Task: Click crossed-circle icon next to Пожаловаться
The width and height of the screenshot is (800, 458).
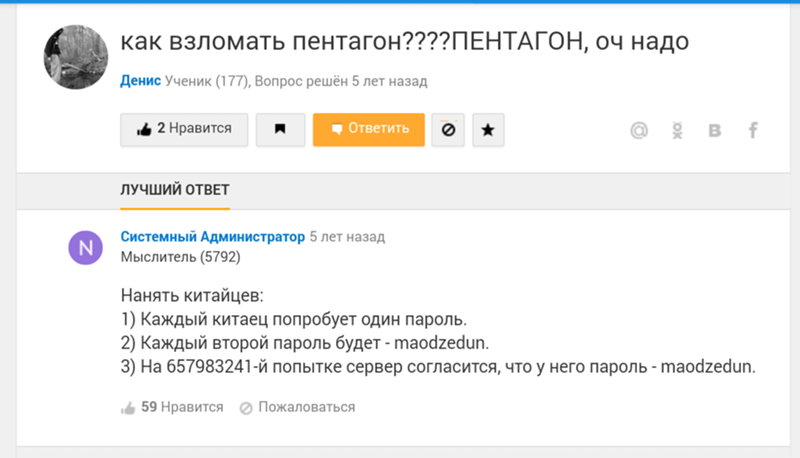Action: 246,408
